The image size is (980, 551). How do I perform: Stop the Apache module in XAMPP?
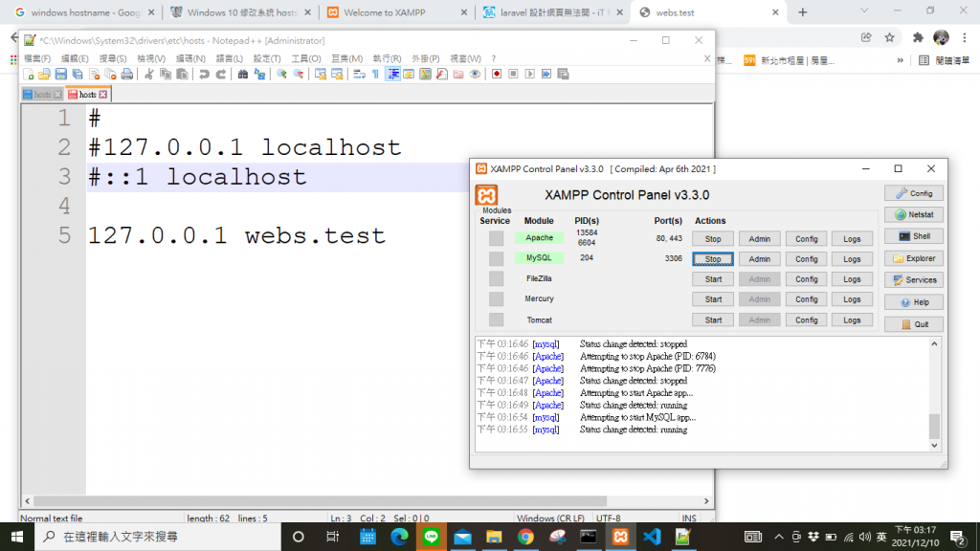pyautogui.click(x=712, y=238)
